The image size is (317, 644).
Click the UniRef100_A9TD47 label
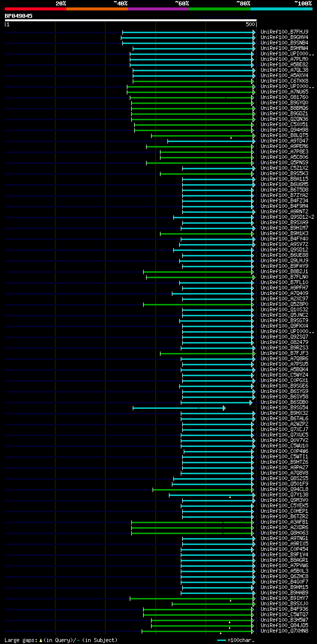(284, 141)
